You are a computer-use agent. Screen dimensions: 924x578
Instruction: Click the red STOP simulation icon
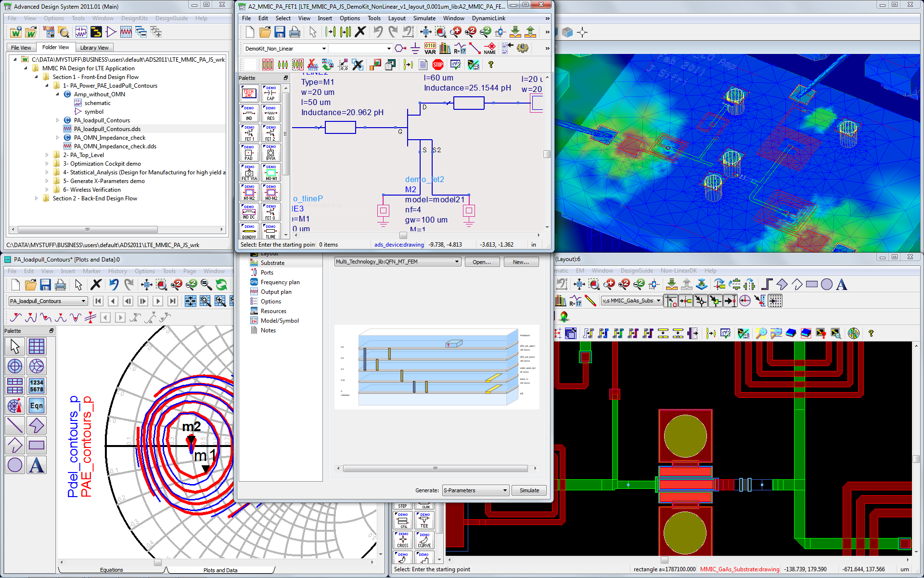click(x=437, y=66)
